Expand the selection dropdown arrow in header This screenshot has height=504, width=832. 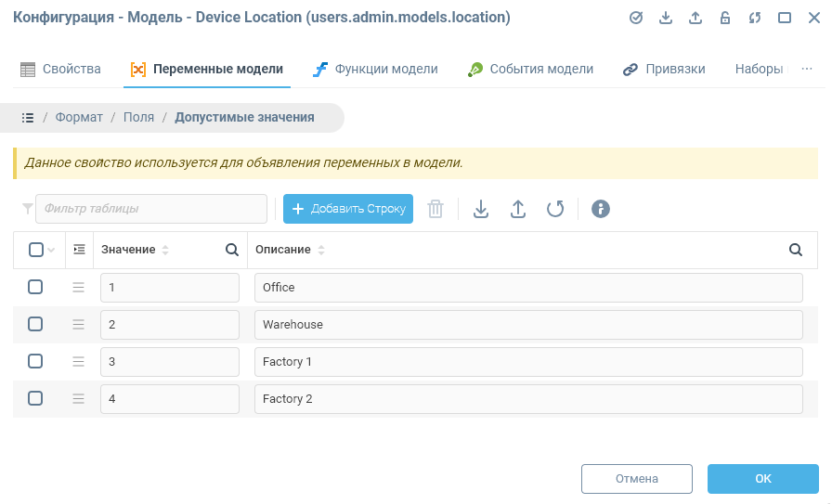51,250
